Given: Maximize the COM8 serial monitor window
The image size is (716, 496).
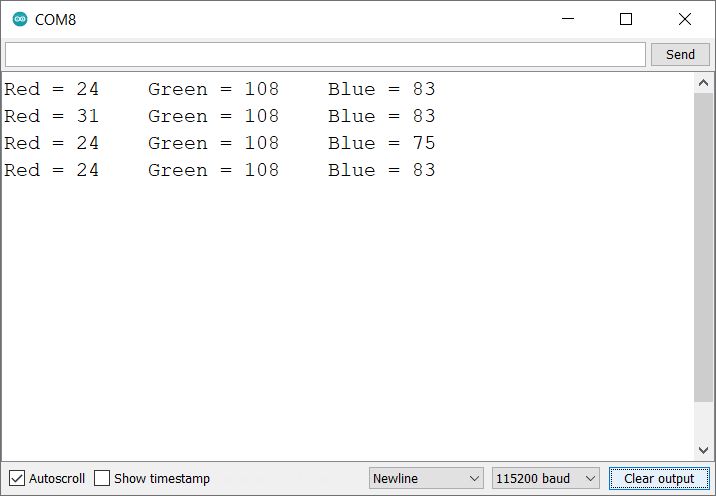Looking at the screenshot, I should [626, 19].
